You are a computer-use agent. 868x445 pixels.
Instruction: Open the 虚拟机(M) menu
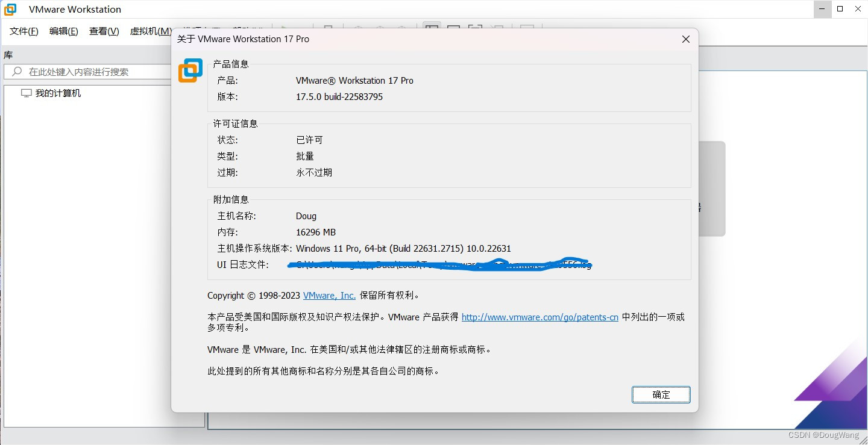pos(151,31)
